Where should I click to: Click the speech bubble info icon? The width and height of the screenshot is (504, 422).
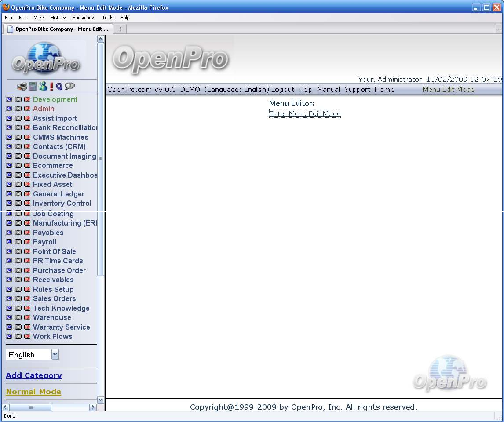69,87
